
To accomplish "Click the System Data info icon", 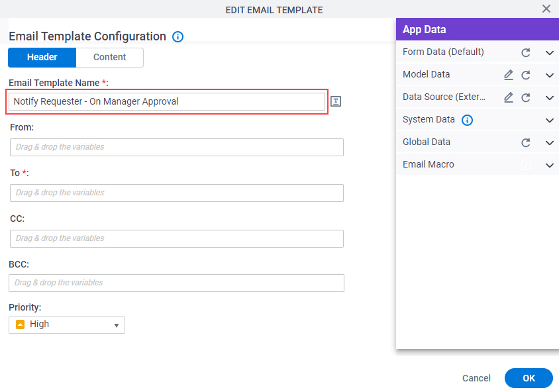I will click(x=467, y=120).
